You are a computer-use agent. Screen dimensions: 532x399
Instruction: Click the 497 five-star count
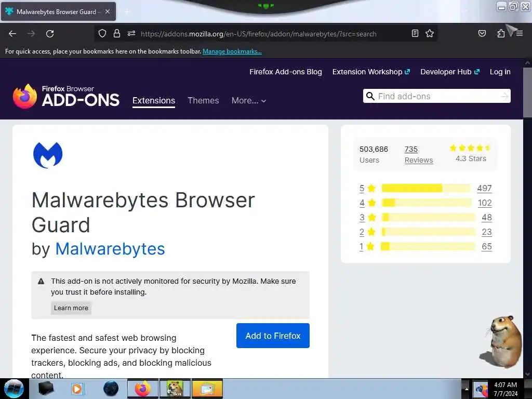pos(485,188)
